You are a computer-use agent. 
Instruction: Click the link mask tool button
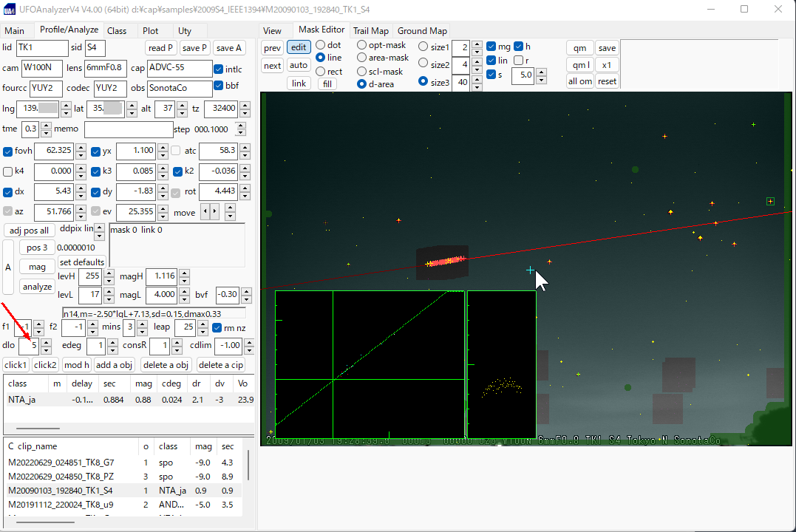point(299,83)
